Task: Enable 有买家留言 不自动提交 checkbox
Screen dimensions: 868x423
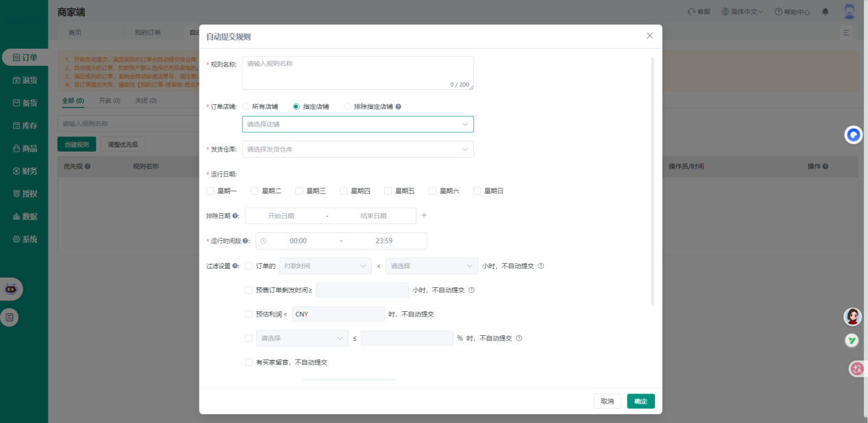Action: [249, 362]
